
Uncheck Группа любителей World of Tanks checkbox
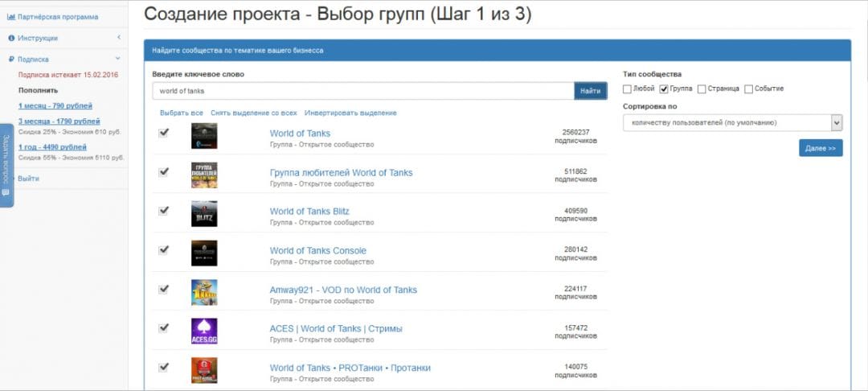163,171
